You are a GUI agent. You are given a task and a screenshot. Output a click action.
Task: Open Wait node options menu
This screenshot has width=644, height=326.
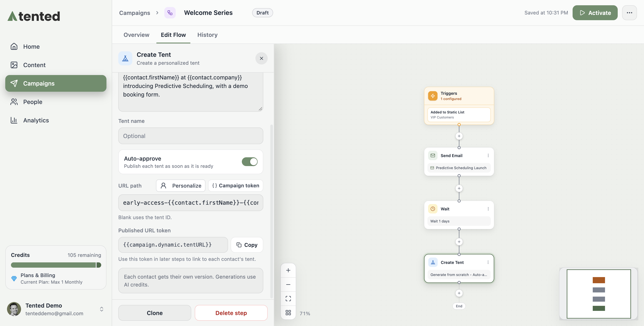[x=488, y=209]
